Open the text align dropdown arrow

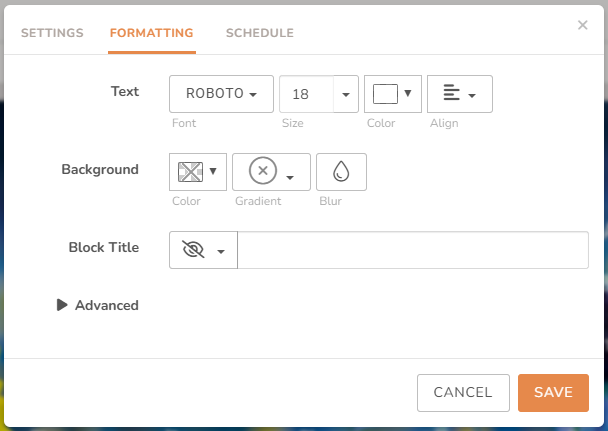click(x=472, y=96)
